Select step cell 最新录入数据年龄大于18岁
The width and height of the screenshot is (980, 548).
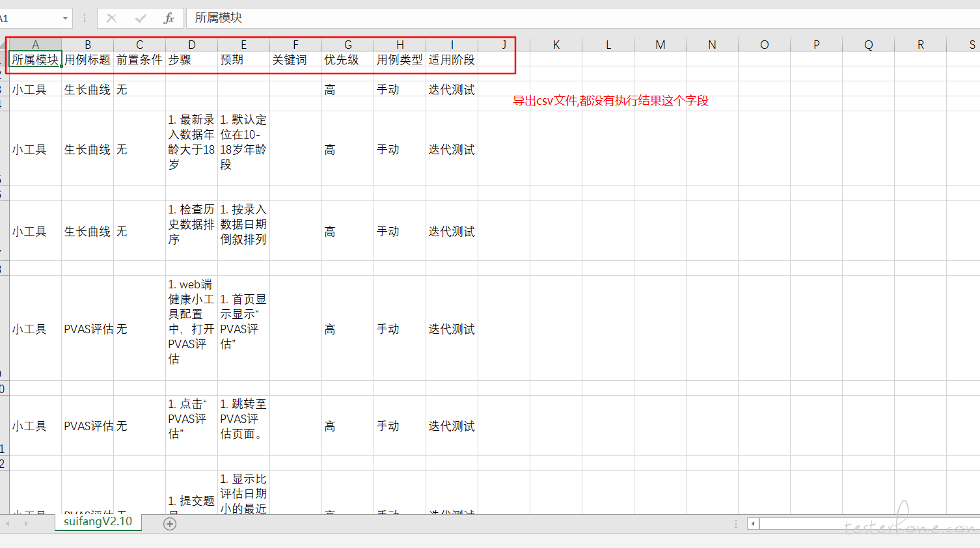click(x=192, y=148)
